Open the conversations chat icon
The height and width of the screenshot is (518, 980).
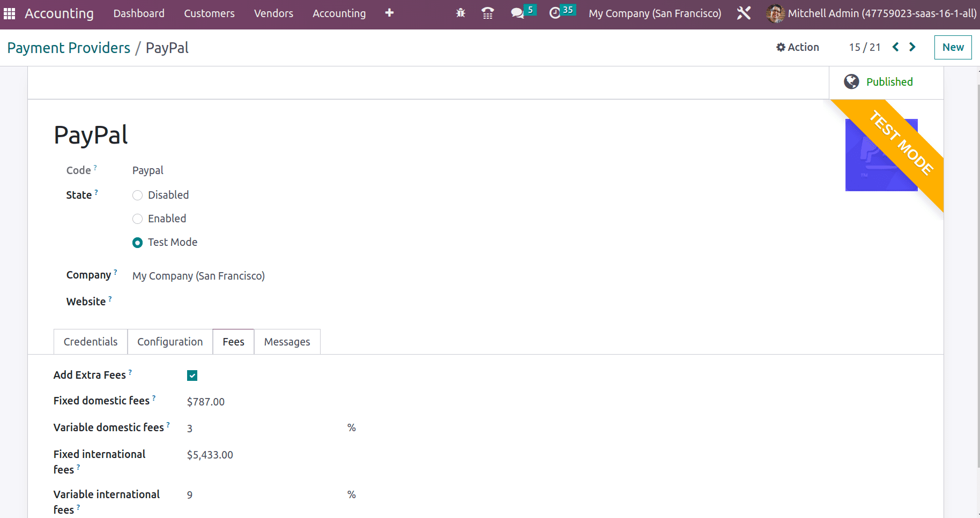point(517,13)
